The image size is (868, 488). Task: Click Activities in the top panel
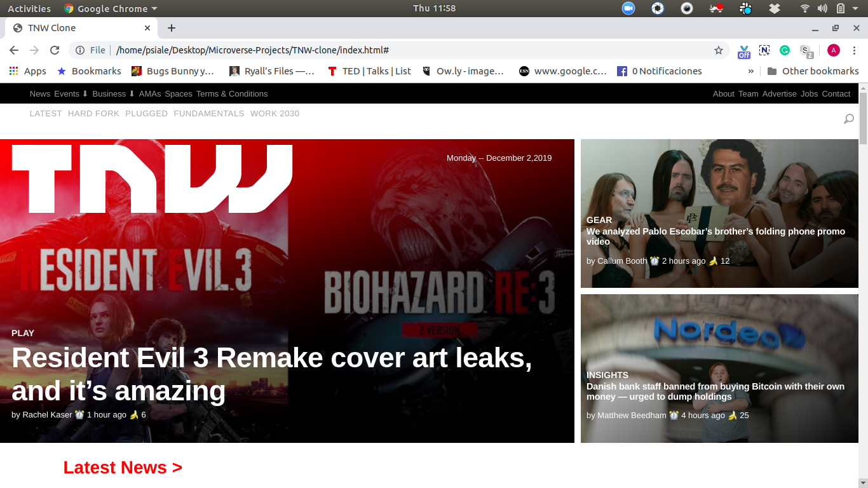point(29,8)
